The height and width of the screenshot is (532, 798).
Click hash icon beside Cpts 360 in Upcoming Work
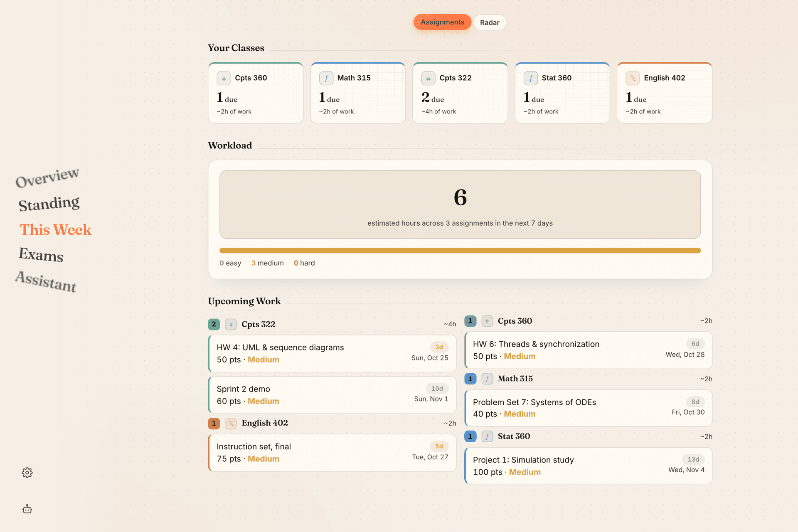tap(487, 321)
